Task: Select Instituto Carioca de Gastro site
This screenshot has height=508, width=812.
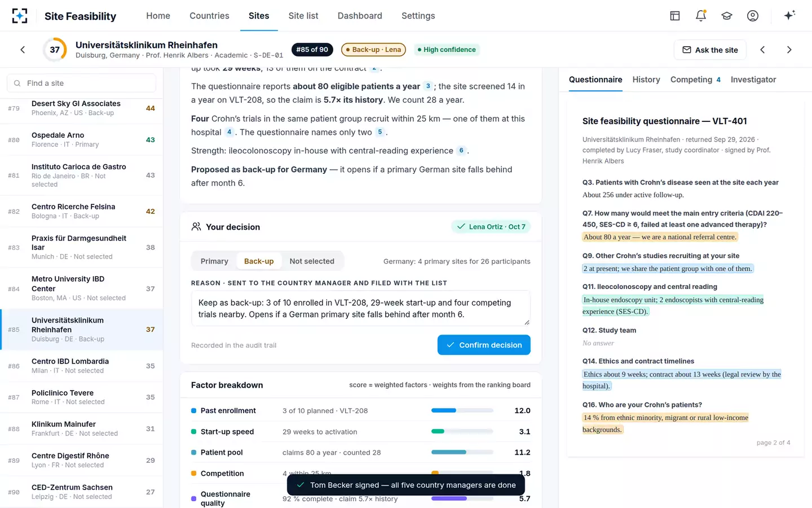Action: tap(82, 176)
